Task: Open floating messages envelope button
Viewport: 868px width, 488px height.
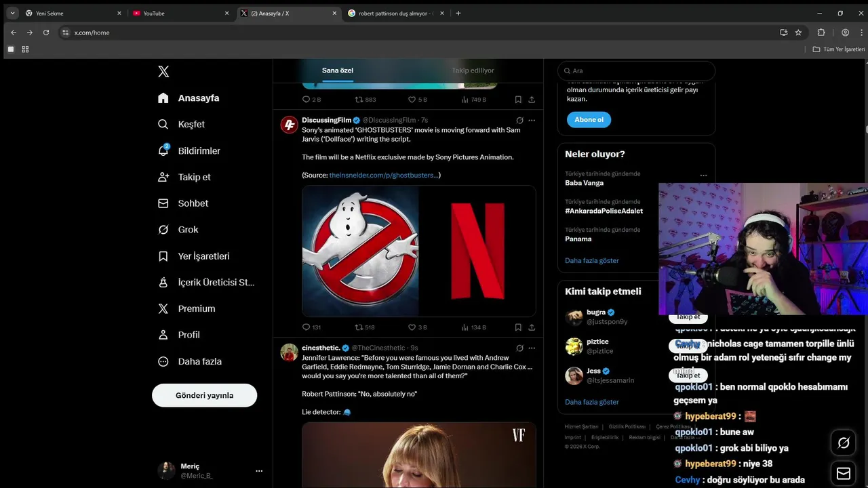Action: [x=844, y=472]
